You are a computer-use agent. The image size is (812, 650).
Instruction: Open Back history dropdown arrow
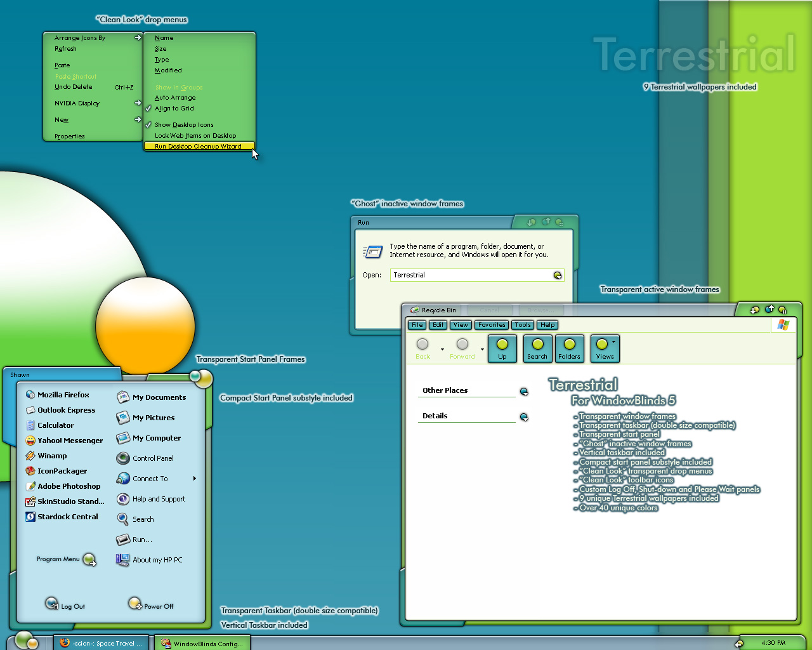[442, 349]
